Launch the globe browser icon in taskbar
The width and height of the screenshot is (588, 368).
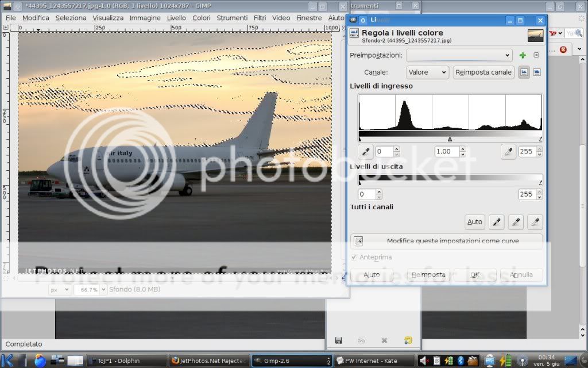tap(40, 361)
